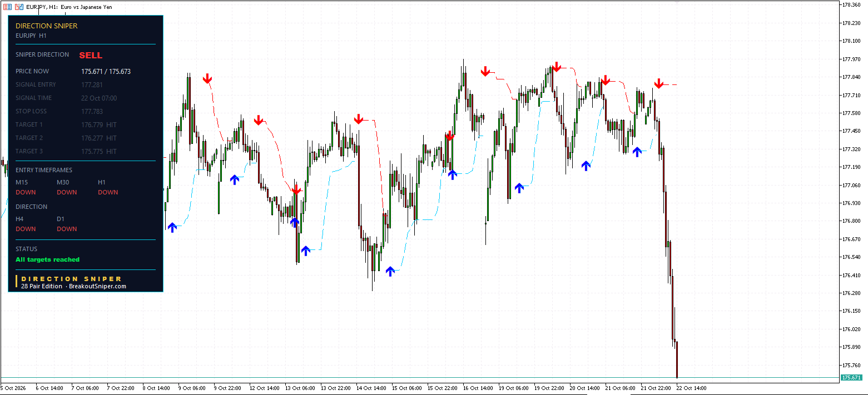Screen dimensions: 868x395
Task: Select stop loss value 177.783
Action: 92,112
